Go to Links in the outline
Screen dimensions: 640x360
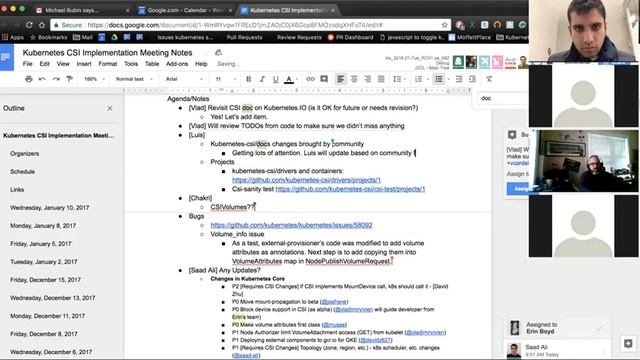(x=17, y=189)
